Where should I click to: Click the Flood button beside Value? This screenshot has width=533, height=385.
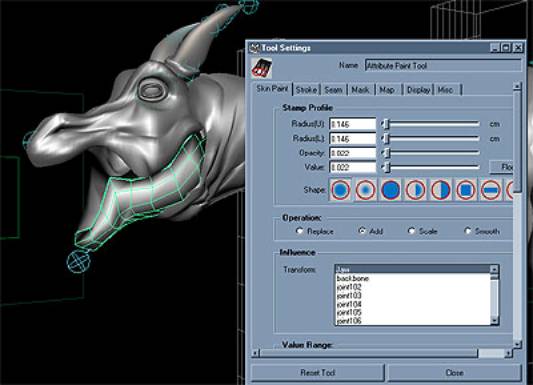point(502,167)
